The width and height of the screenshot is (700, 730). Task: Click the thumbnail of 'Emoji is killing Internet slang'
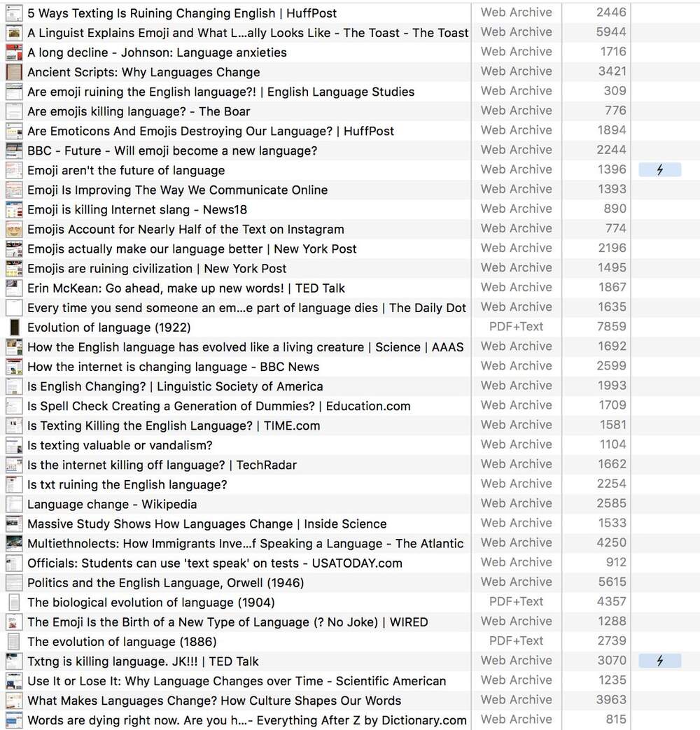[14, 209]
